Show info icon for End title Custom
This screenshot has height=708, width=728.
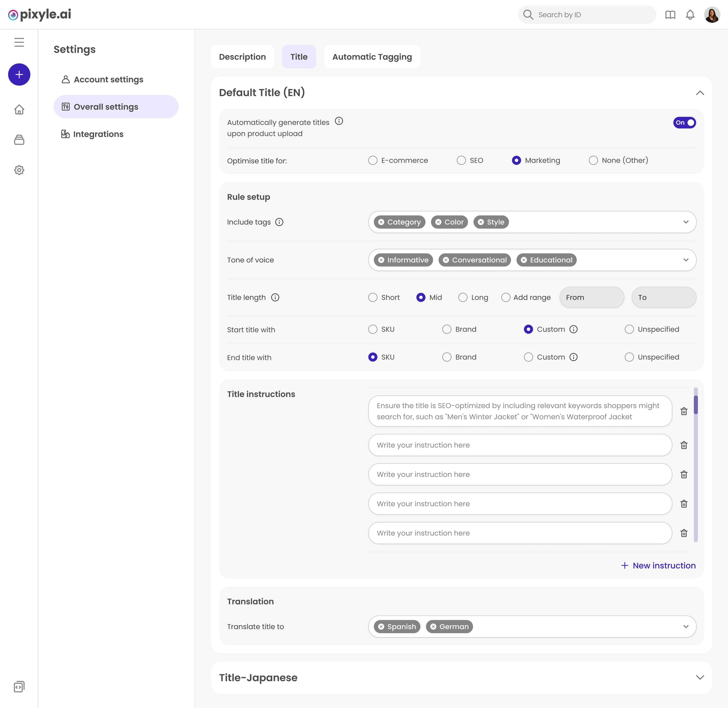click(x=574, y=357)
